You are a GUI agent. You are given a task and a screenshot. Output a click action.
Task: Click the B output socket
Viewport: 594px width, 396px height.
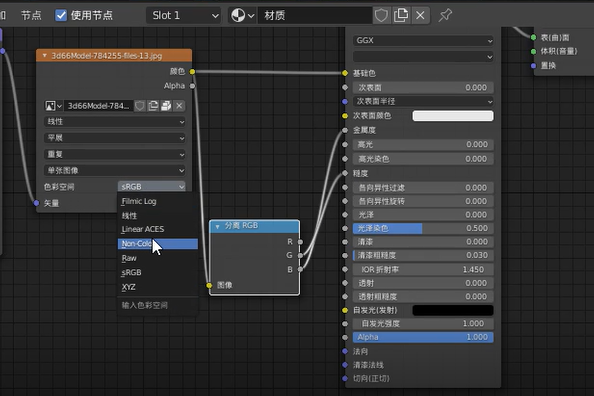(x=300, y=269)
